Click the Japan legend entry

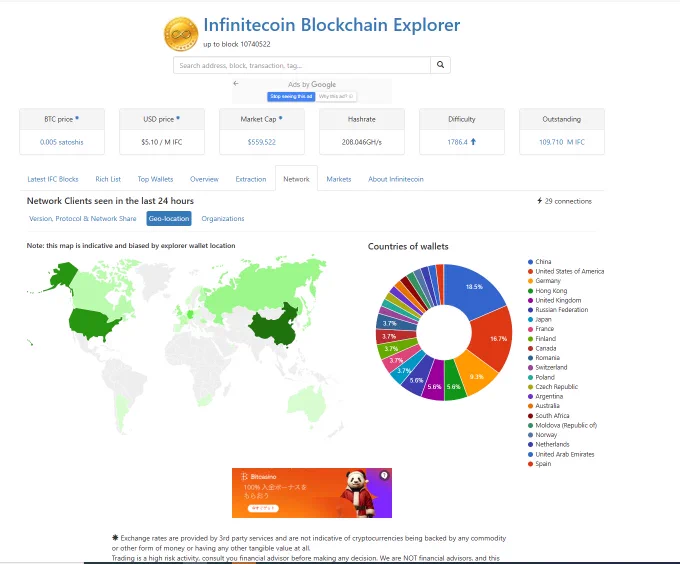point(539,319)
